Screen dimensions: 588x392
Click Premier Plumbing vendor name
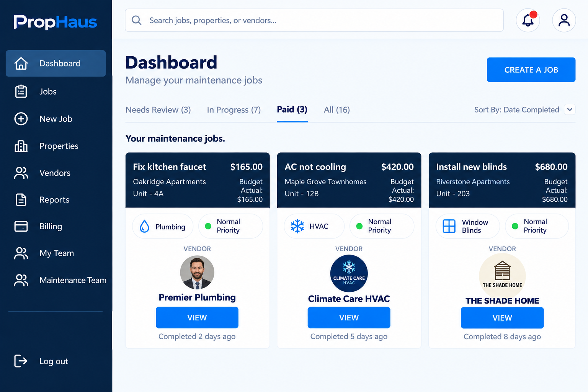coord(197,297)
